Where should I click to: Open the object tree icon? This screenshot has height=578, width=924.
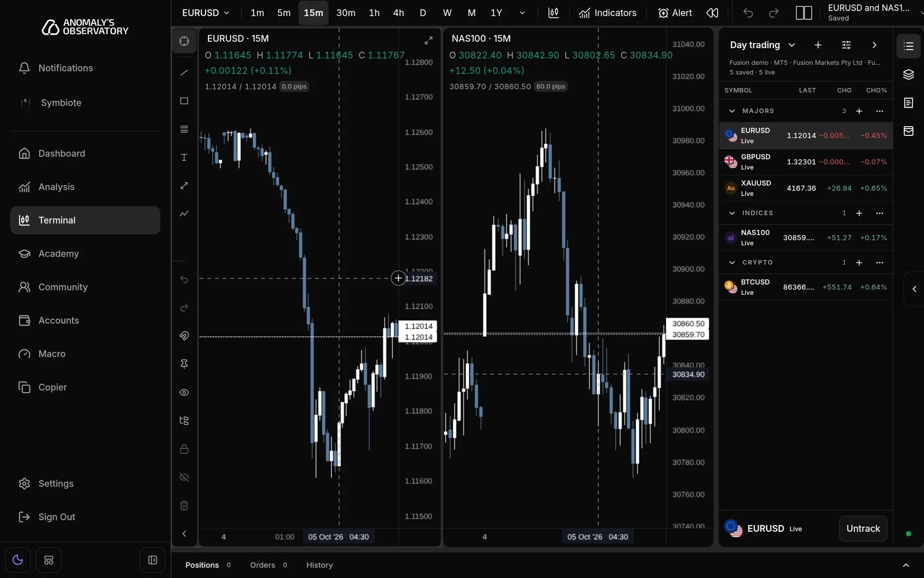pyautogui.click(x=184, y=420)
